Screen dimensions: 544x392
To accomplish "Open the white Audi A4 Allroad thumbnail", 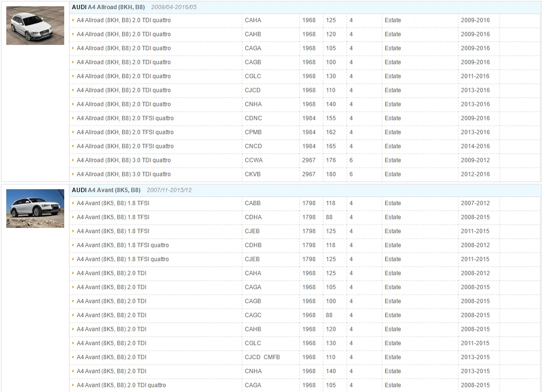I will coord(35,25).
